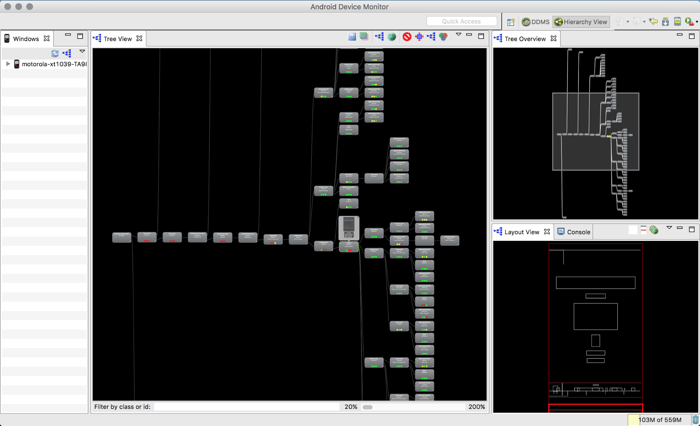Open Layout View panel menu triangle
The width and height of the screenshot is (700, 426).
669,228
